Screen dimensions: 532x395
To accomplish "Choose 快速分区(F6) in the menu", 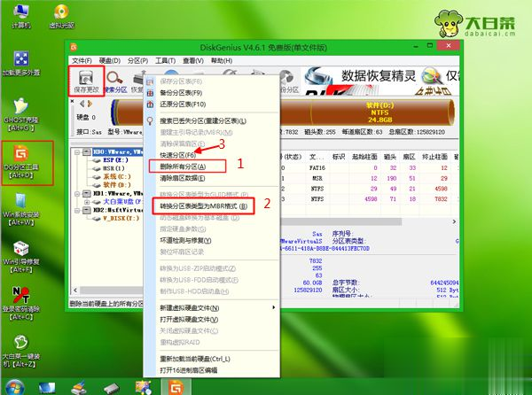I will tap(175, 155).
